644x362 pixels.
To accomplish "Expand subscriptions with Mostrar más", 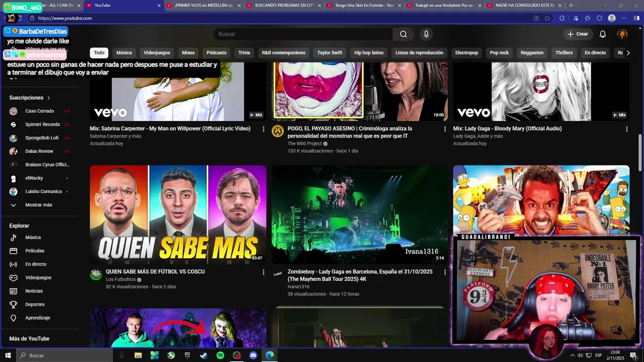I will tap(39, 205).
